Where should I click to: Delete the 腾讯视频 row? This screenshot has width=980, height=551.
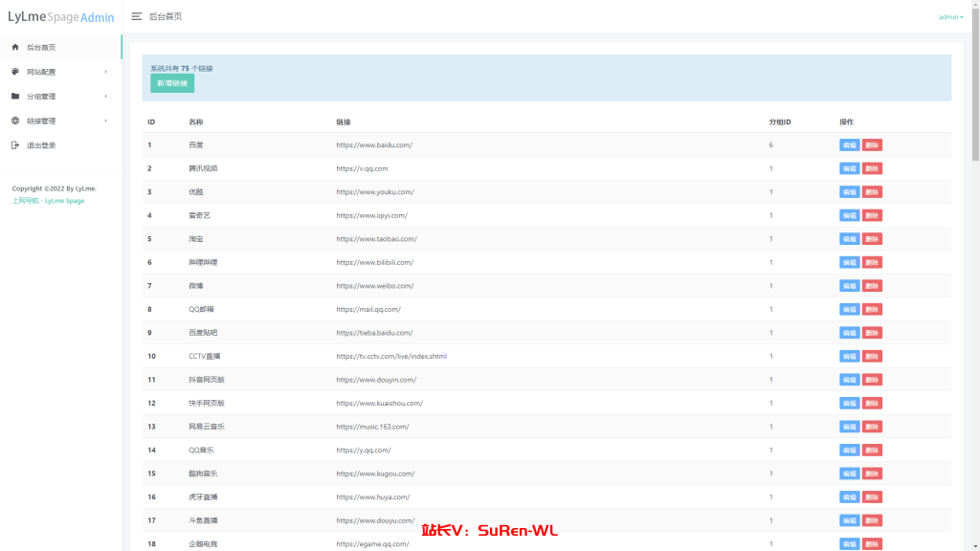[x=872, y=168]
